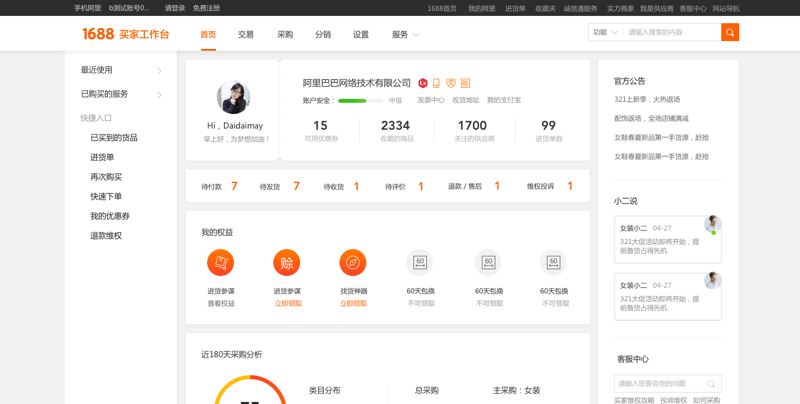Open 退款 / 售后 orders count
This screenshot has width=800, height=404.
click(x=474, y=186)
